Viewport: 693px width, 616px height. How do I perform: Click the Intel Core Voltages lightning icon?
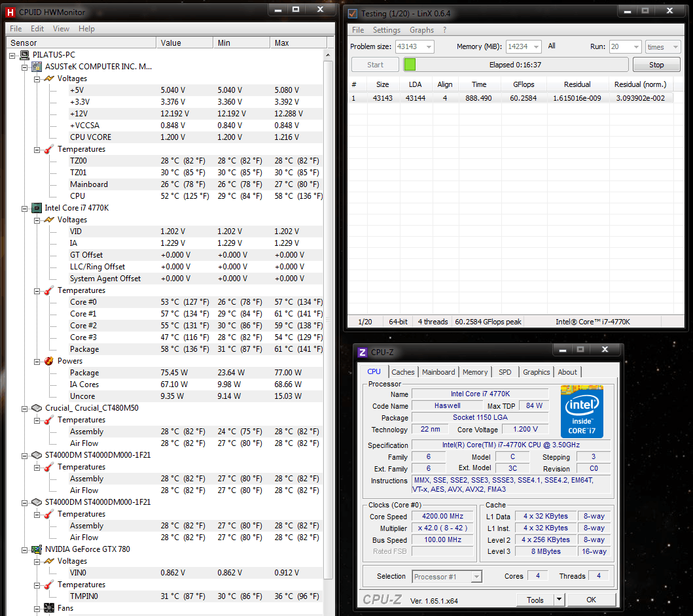(49, 220)
